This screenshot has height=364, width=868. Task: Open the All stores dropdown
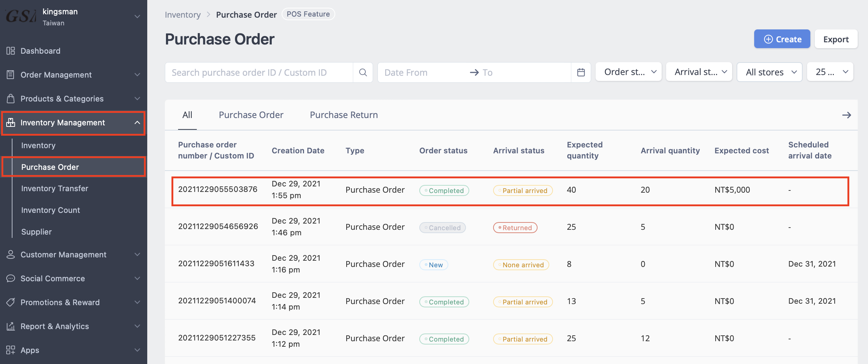(770, 72)
